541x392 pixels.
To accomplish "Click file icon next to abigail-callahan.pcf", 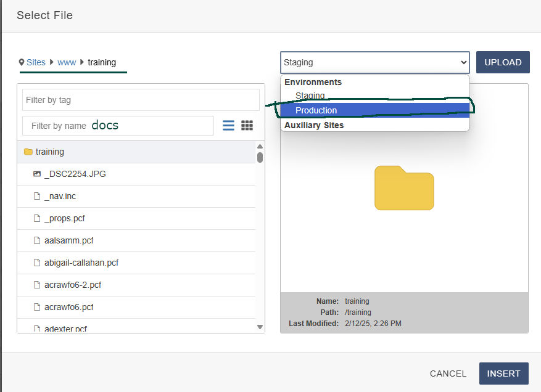I will click(37, 263).
